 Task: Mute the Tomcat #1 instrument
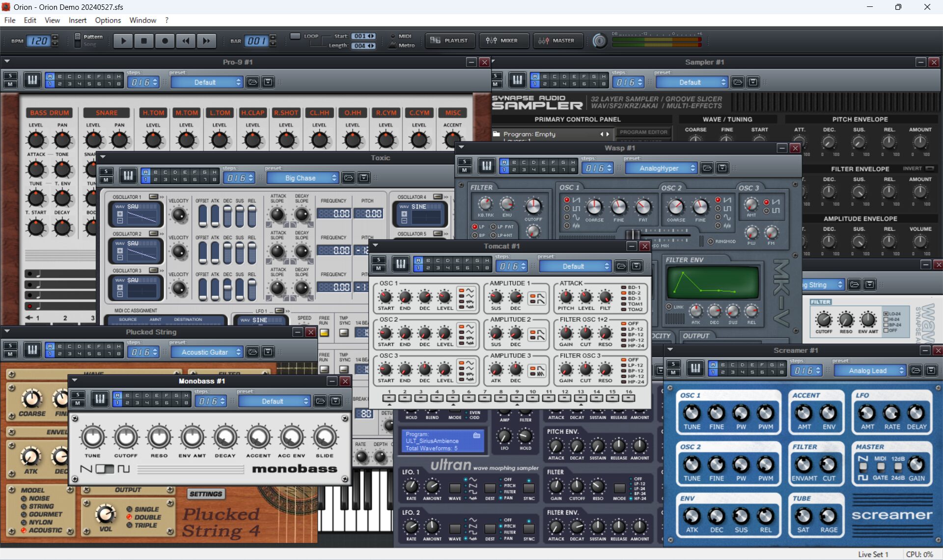click(x=378, y=268)
